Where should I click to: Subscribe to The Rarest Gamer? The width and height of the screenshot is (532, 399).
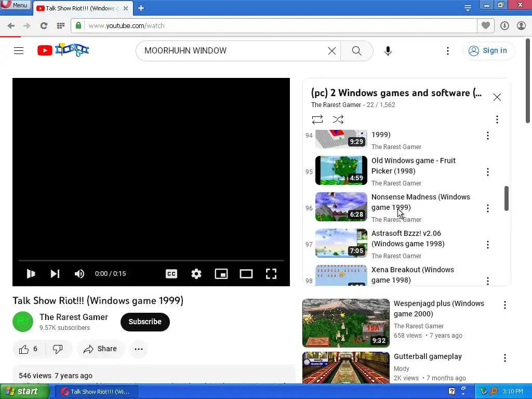point(145,322)
